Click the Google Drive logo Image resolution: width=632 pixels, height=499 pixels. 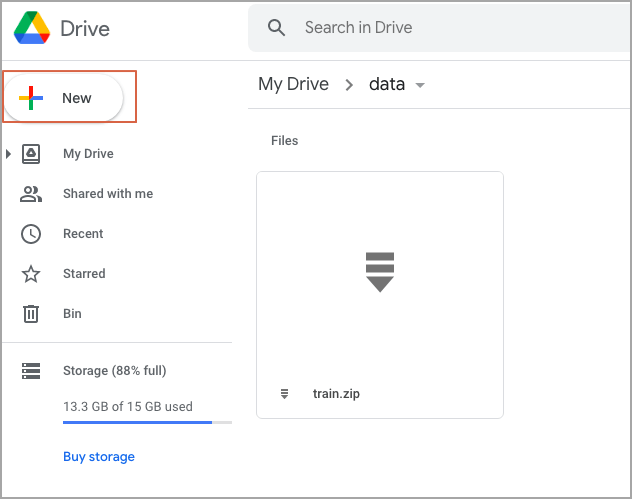point(32,28)
